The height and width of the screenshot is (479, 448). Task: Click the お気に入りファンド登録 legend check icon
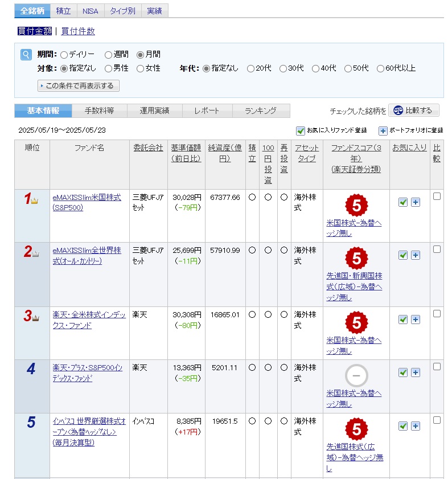click(301, 131)
